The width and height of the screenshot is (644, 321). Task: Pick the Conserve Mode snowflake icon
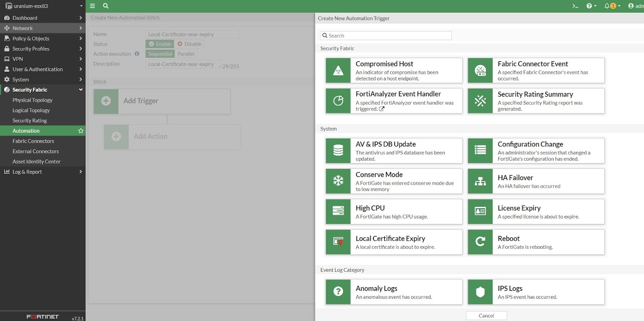click(x=338, y=181)
